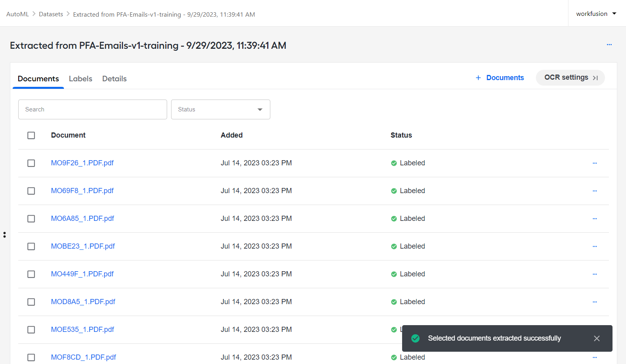Select all documents with header checkbox
The width and height of the screenshot is (626, 364).
click(x=31, y=135)
